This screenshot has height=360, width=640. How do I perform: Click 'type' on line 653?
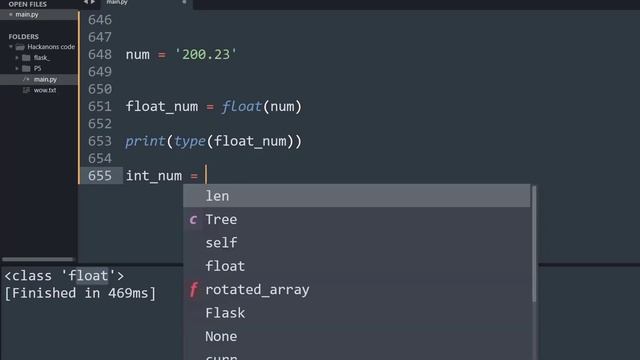click(x=190, y=142)
